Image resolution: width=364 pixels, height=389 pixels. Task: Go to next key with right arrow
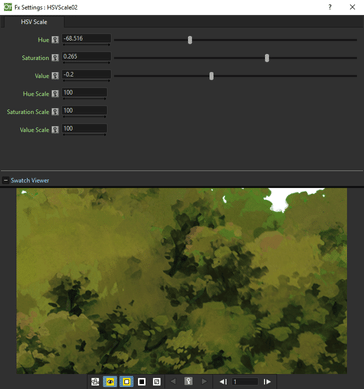[x=204, y=382]
